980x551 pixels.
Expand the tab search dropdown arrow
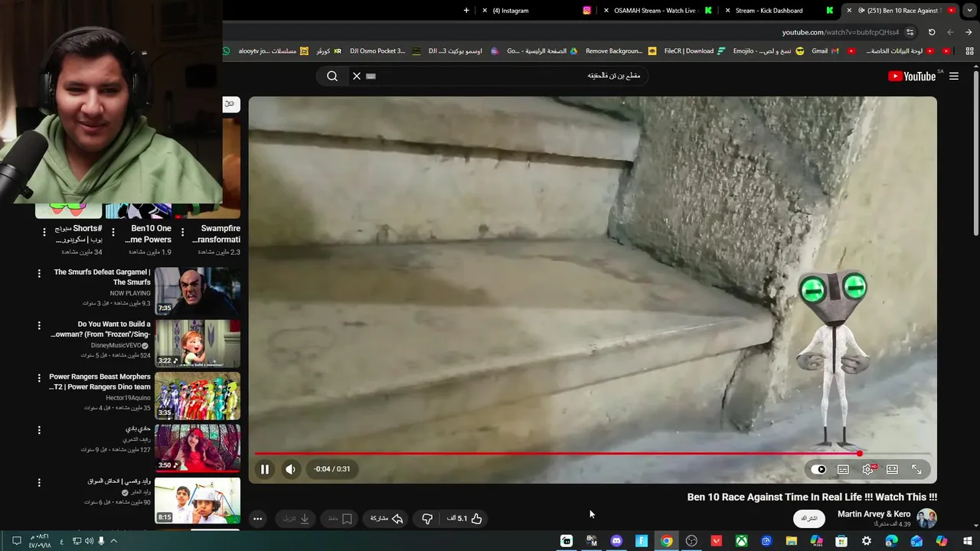click(x=969, y=11)
